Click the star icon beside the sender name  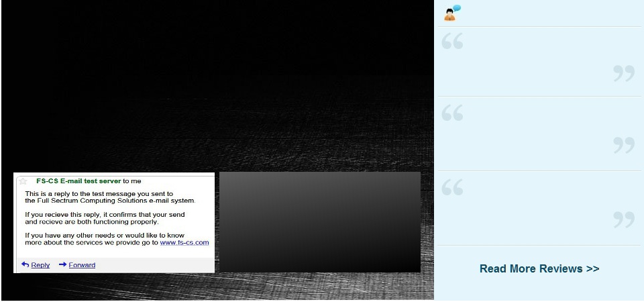(23, 181)
